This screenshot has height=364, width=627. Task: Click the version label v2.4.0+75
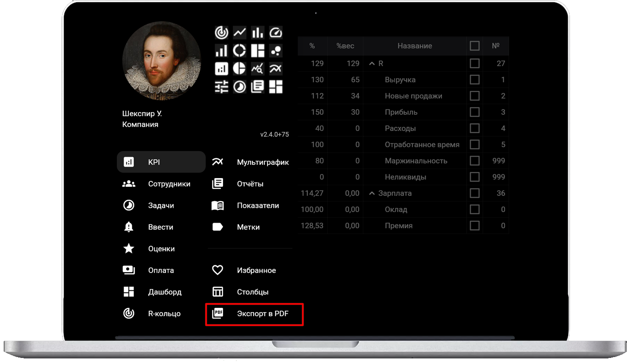click(275, 134)
